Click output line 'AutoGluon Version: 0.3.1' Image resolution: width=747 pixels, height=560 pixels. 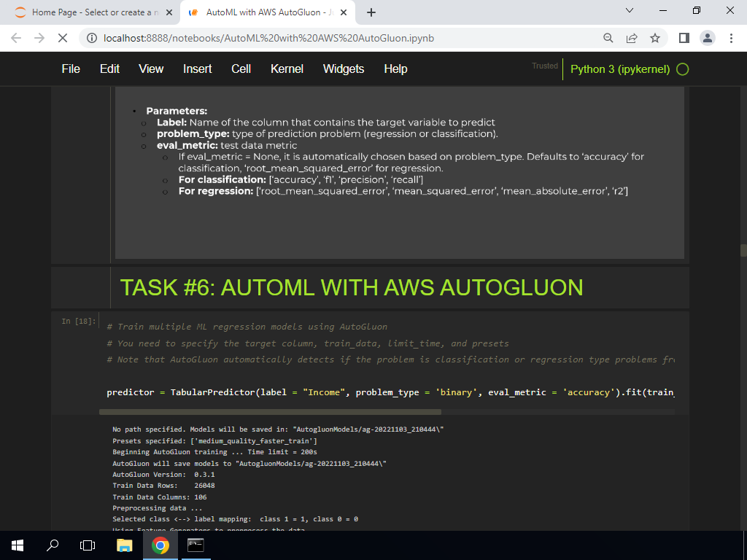coord(163,475)
